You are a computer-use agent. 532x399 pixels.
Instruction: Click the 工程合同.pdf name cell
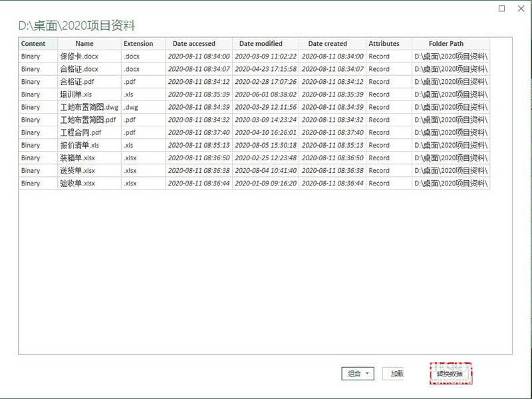(80, 132)
